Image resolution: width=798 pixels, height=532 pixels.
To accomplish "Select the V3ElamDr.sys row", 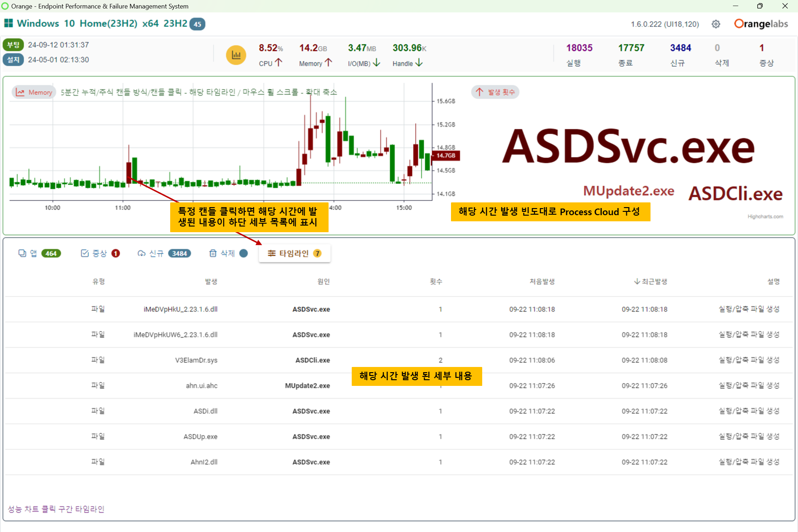I will 399,360.
